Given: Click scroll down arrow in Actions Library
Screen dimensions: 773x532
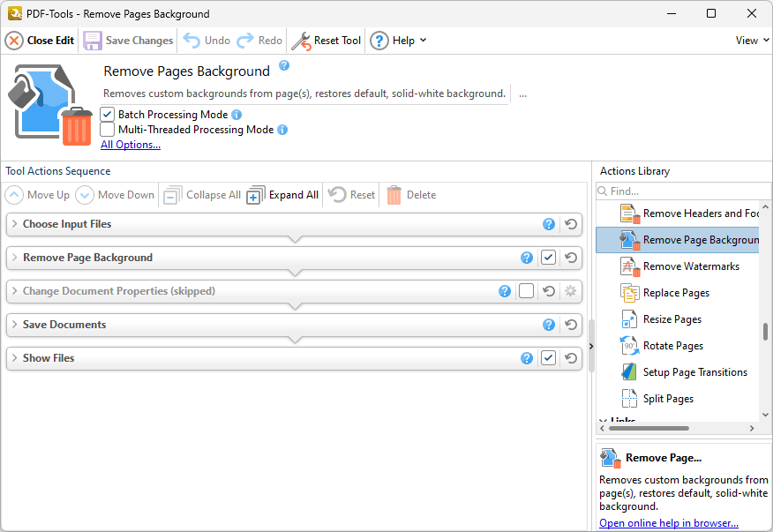Looking at the screenshot, I should pos(765,415).
